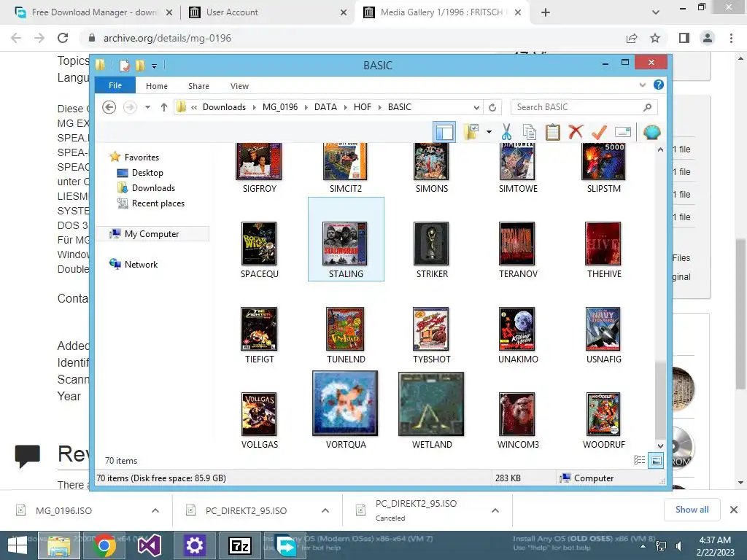
Task: Click the Rename icon in toolbar
Action: pyautogui.click(x=623, y=132)
